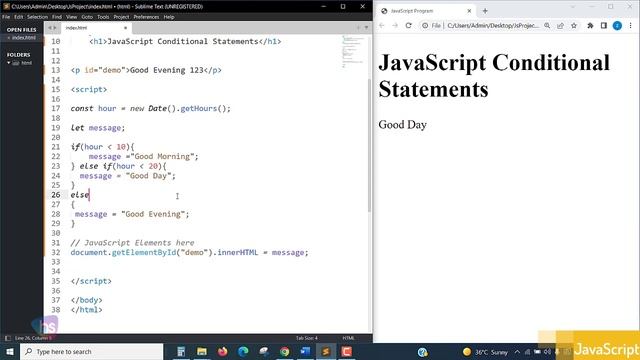Click the Chrome address bar URL
This screenshot has height=360, width=640.
(493, 25)
